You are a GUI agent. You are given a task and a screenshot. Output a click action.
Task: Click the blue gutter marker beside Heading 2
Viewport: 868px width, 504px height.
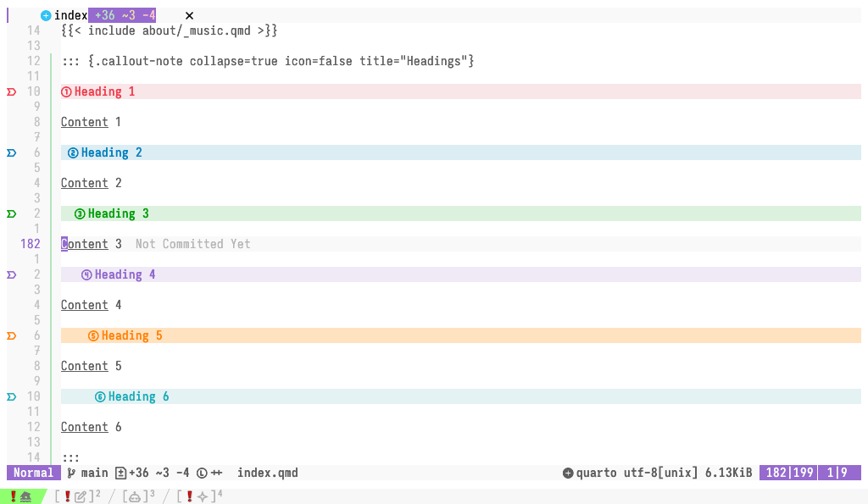point(11,152)
